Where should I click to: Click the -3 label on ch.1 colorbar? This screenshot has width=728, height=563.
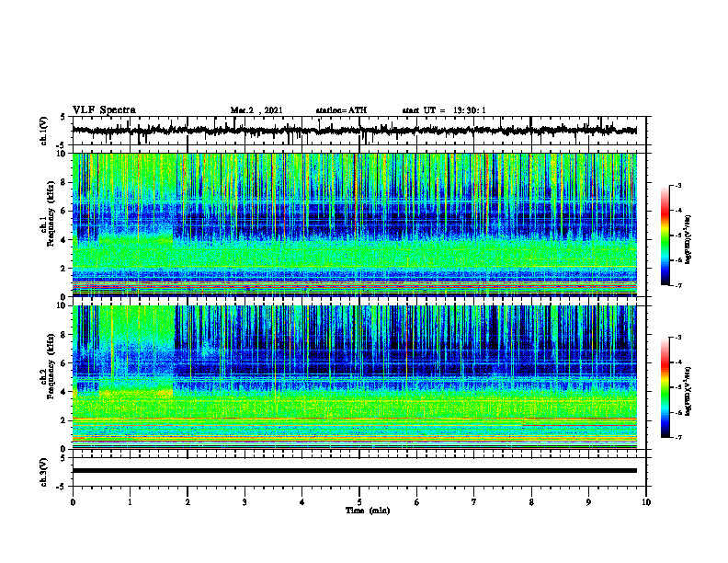[677, 185]
